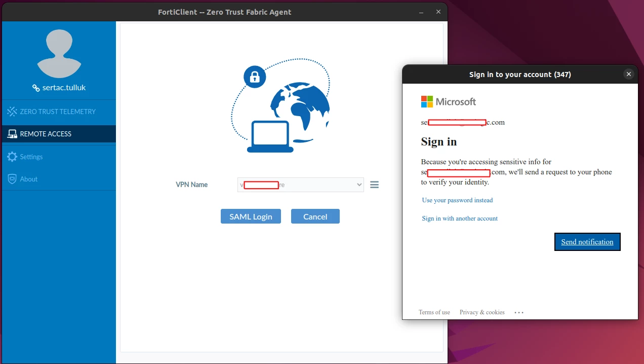Click the VPN Name label
Image resolution: width=644 pixels, height=364 pixels.
pyautogui.click(x=192, y=185)
